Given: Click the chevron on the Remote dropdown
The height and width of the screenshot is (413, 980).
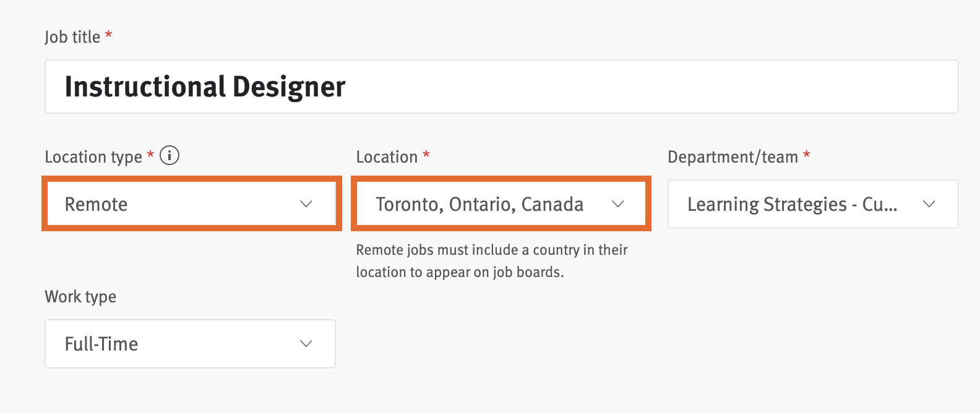Looking at the screenshot, I should (306, 203).
